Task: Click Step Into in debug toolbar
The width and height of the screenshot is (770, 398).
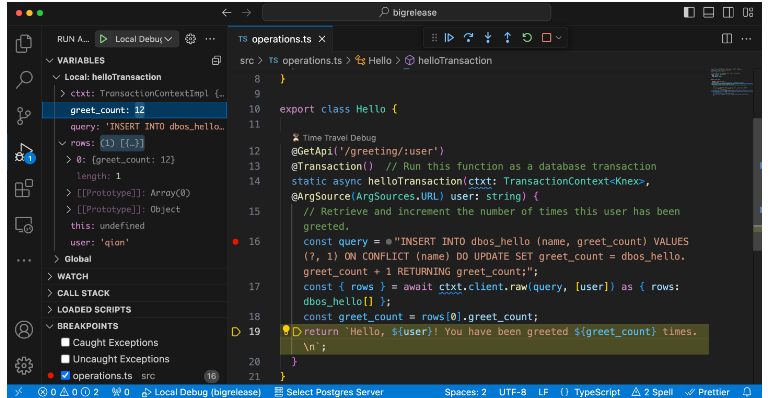Action: [x=488, y=38]
